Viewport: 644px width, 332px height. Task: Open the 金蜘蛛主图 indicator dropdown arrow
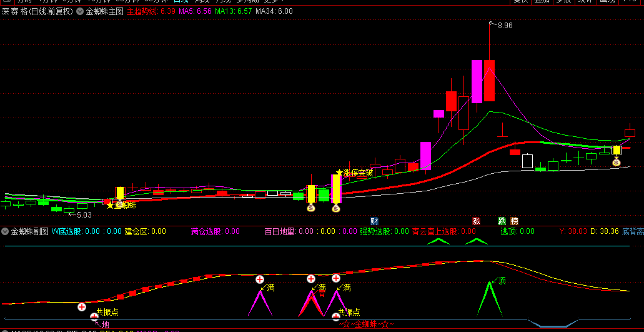click(80, 11)
